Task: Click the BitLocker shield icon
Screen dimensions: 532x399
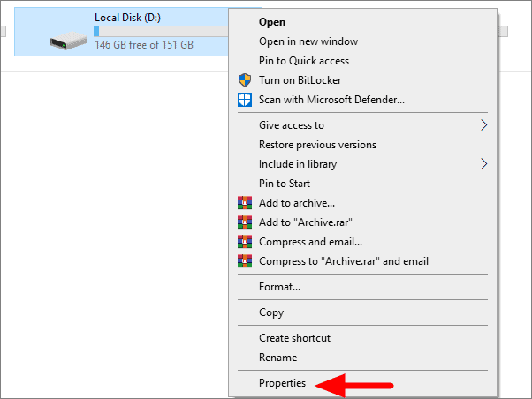Action: (x=245, y=80)
